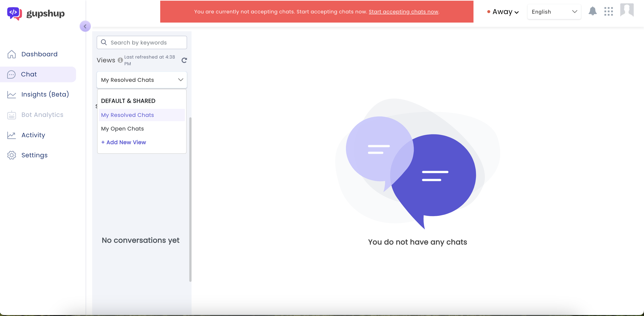Screen dimensions: 644x316
Task: Open Bot Analytics section
Action: coord(42,115)
